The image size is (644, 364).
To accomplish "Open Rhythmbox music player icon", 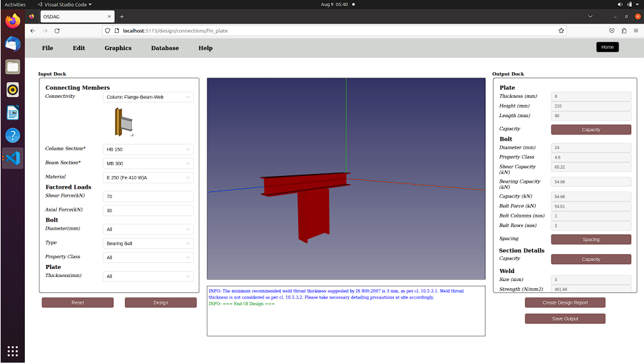I will point(12,90).
